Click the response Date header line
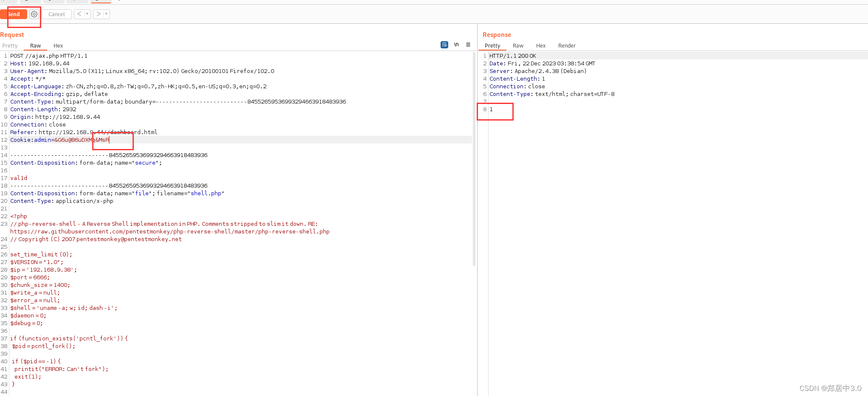 click(543, 63)
